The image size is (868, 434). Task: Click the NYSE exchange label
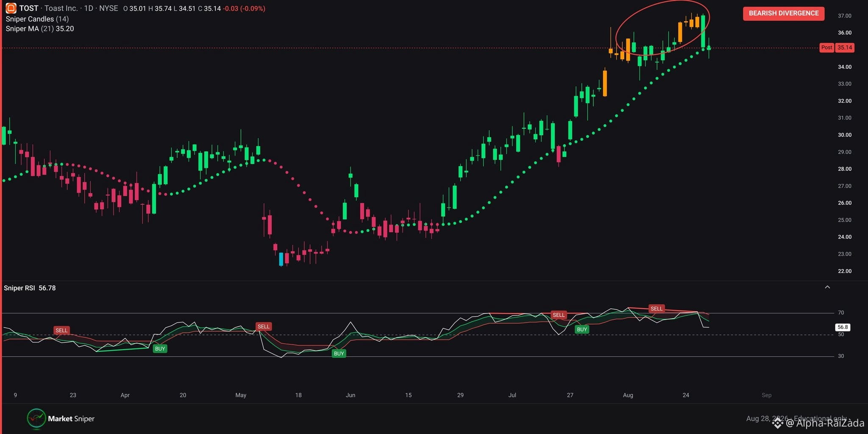tap(108, 8)
